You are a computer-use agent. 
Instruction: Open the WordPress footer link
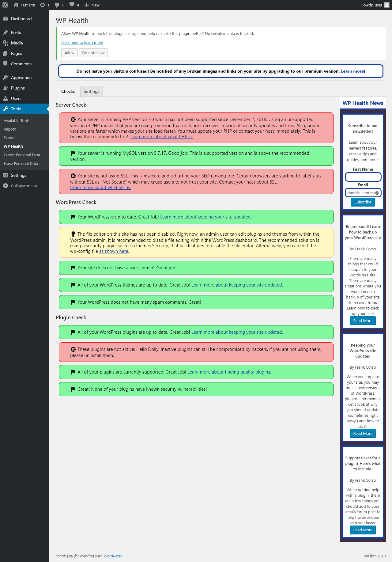click(113, 556)
